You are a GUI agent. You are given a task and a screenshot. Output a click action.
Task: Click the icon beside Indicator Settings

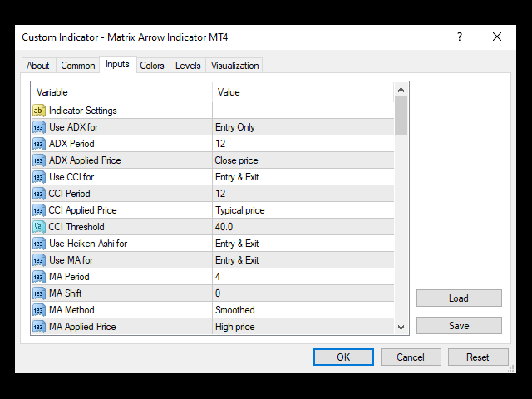[x=39, y=111]
